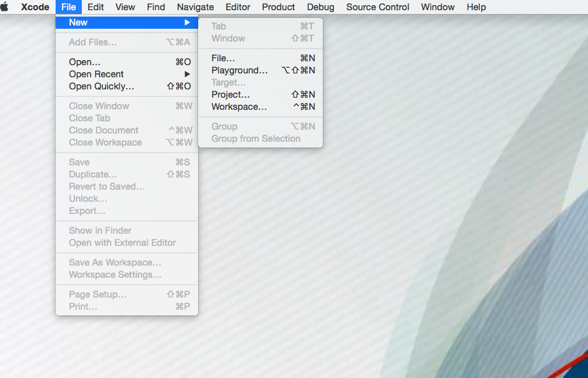Open the Apple menu
The height and width of the screenshot is (378, 588).
pyautogui.click(x=5, y=7)
